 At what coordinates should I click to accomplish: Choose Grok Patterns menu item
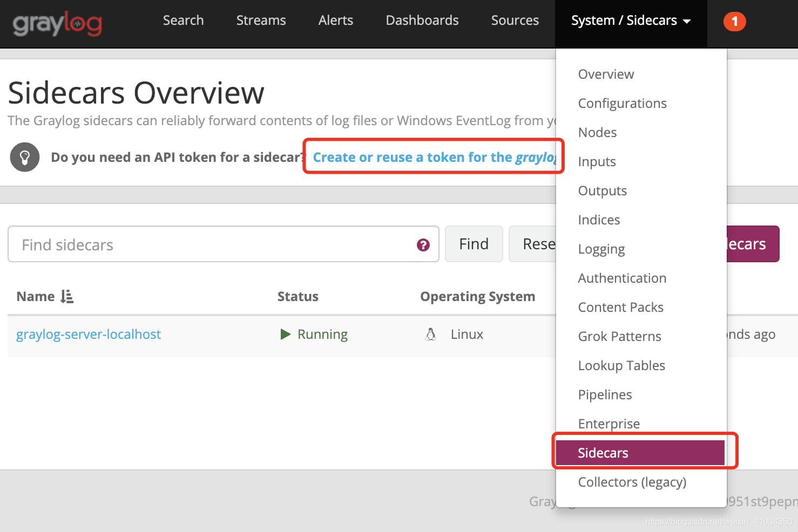619,337
